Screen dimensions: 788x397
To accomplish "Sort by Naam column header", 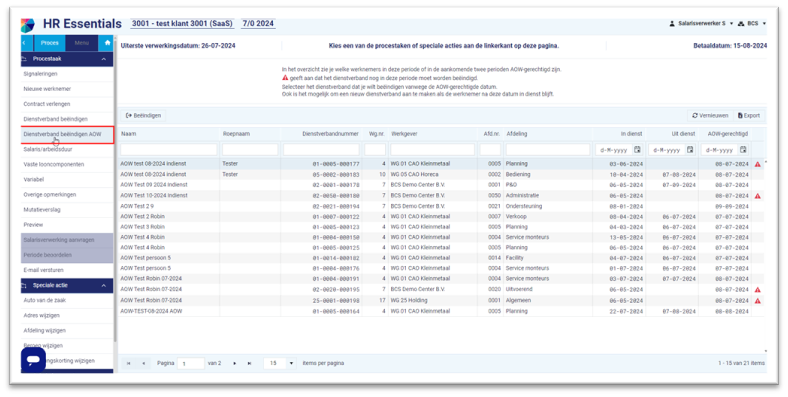I will coord(129,134).
